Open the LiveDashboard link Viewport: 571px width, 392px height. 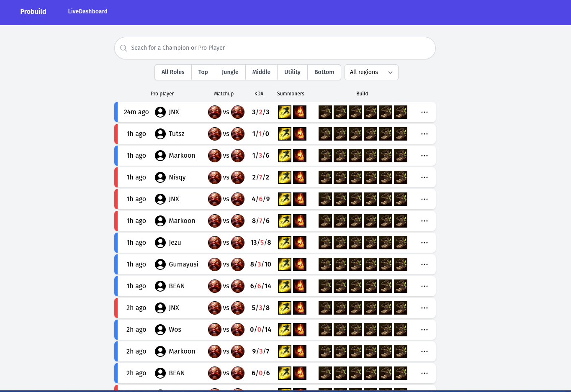coord(87,12)
